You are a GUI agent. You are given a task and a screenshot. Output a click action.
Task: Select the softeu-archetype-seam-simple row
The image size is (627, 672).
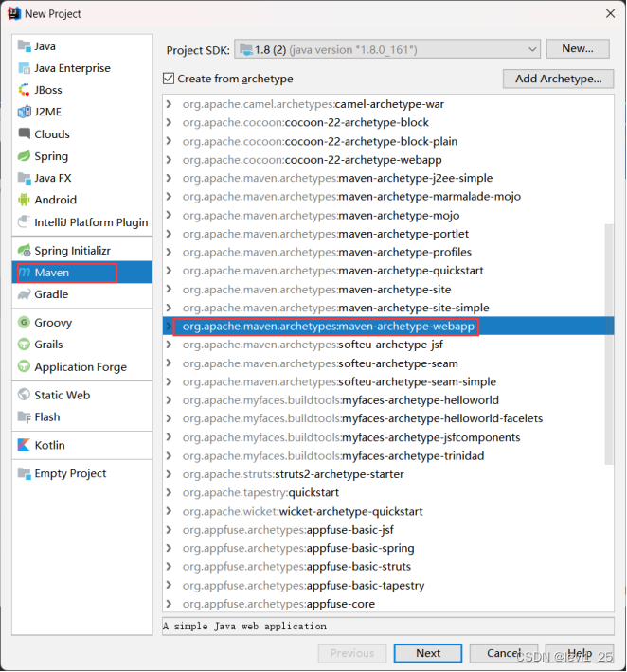[x=388, y=381]
